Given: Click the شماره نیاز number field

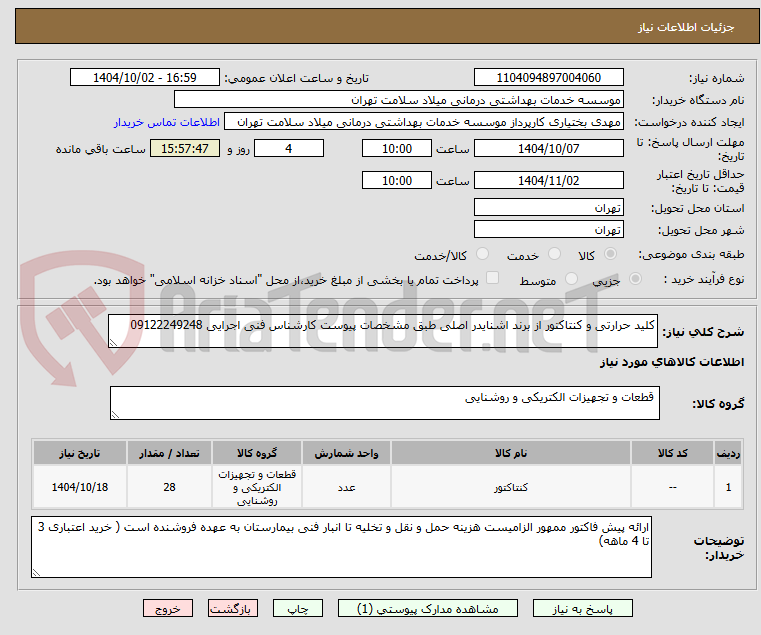Looking at the screenshot, I should (548, 78).
